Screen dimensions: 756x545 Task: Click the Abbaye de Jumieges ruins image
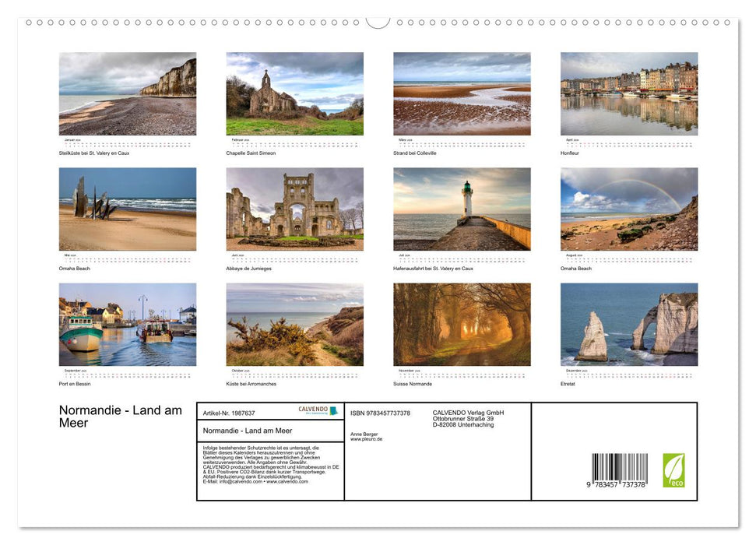pos(294,208)
